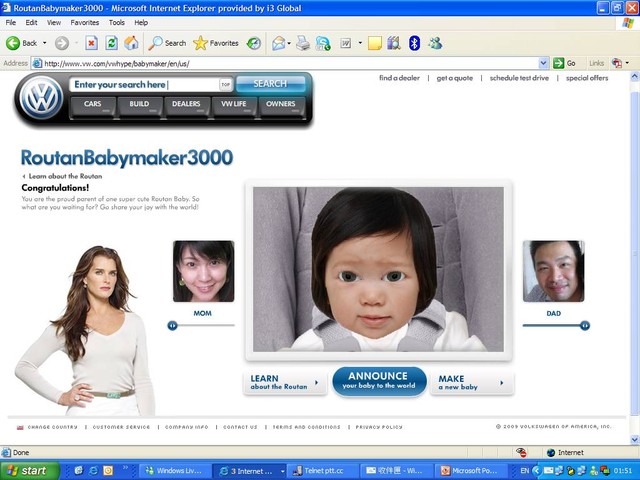Viewport: 640px width, 480px height.
Task: Open the Tools menu
Action: [117, 22]
